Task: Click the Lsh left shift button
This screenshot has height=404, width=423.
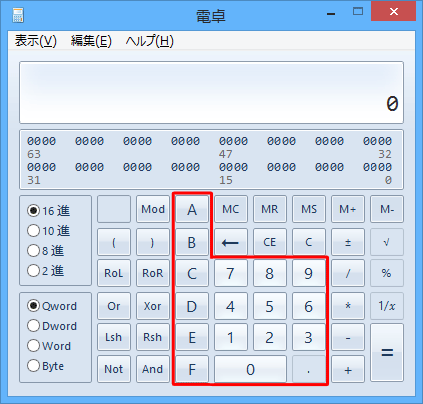Action: click(114, 337)
